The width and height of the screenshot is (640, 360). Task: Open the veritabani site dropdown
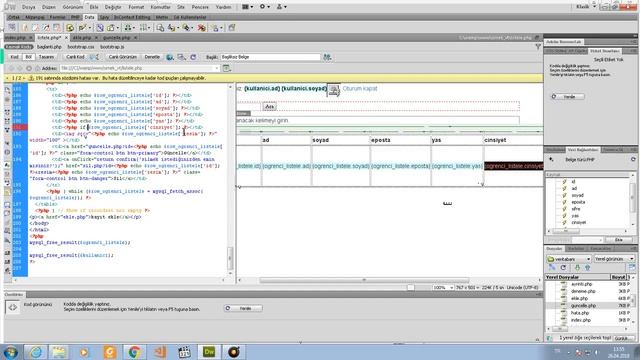(x=569, y=259)
